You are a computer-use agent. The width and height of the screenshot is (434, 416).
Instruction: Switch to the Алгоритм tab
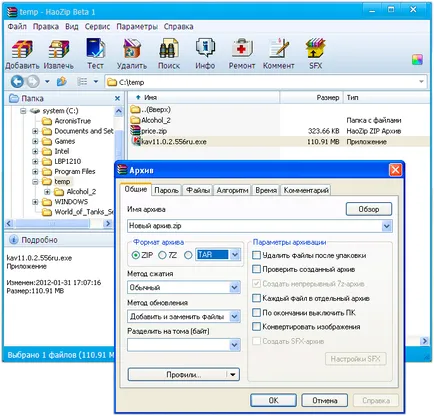coord(232,190)
